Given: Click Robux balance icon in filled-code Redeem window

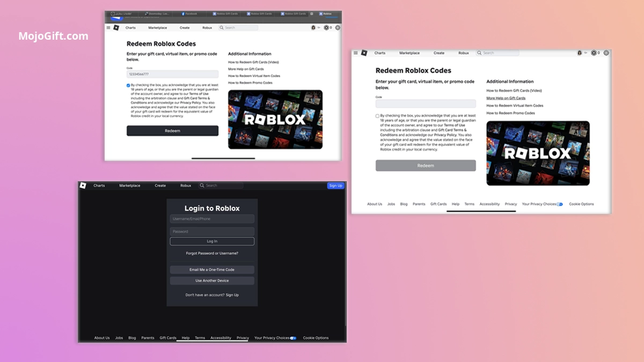Looking at the screenshot, I should [x=326, y=27].
